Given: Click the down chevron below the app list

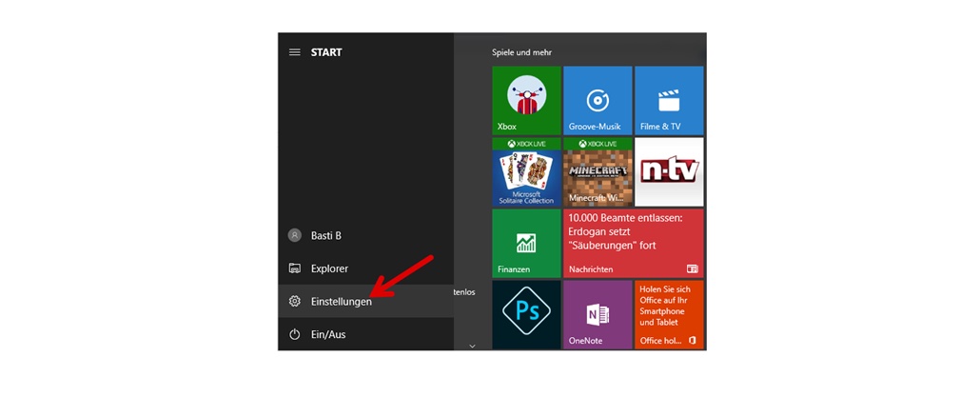Looking at the screenshot, I should (473, 346).
